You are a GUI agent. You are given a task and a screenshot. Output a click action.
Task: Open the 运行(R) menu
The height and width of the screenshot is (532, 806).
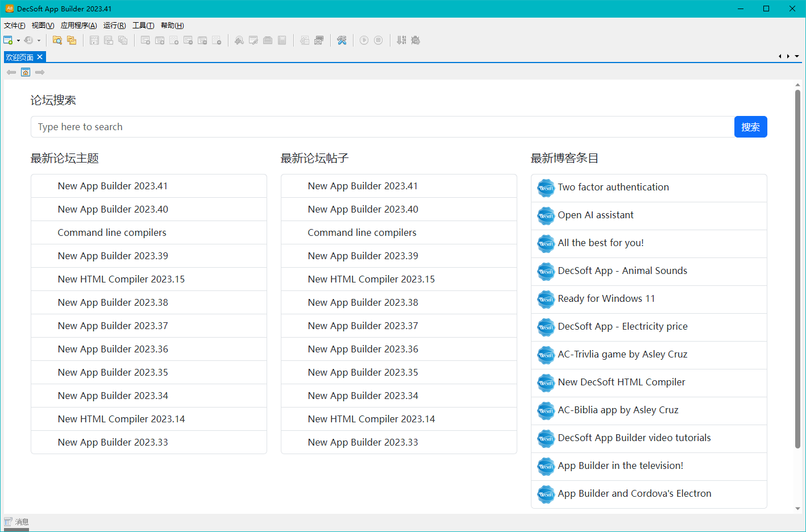(115, 26)
